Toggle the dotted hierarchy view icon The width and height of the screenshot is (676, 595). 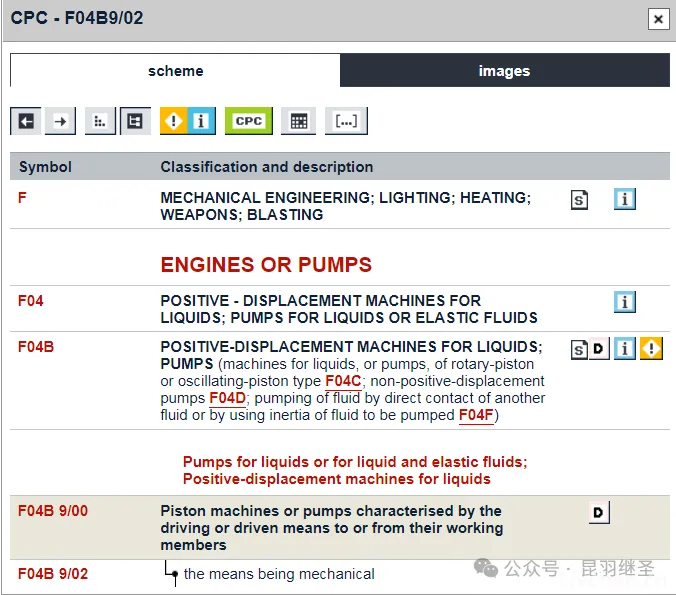[100, 121]
